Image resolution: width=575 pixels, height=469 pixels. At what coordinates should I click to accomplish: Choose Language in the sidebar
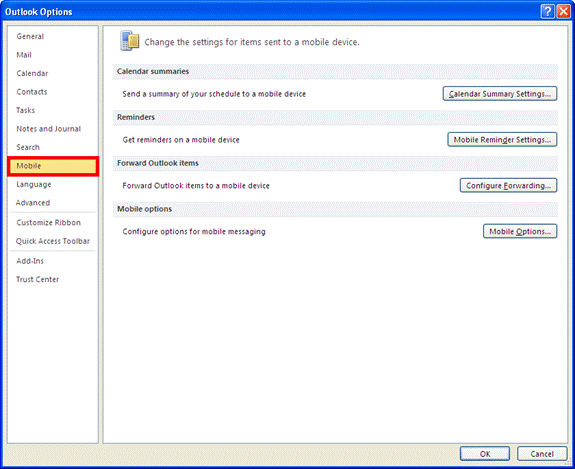34,184
